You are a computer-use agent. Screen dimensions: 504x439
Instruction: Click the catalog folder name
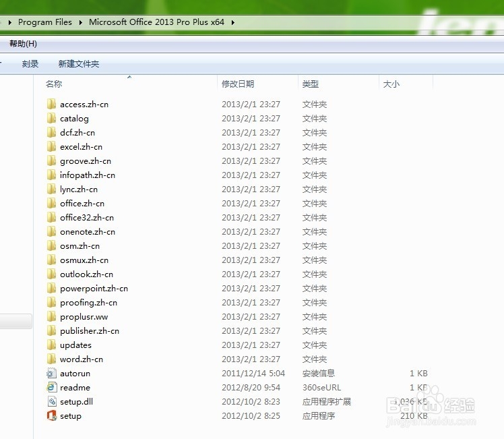pos(74,119)
